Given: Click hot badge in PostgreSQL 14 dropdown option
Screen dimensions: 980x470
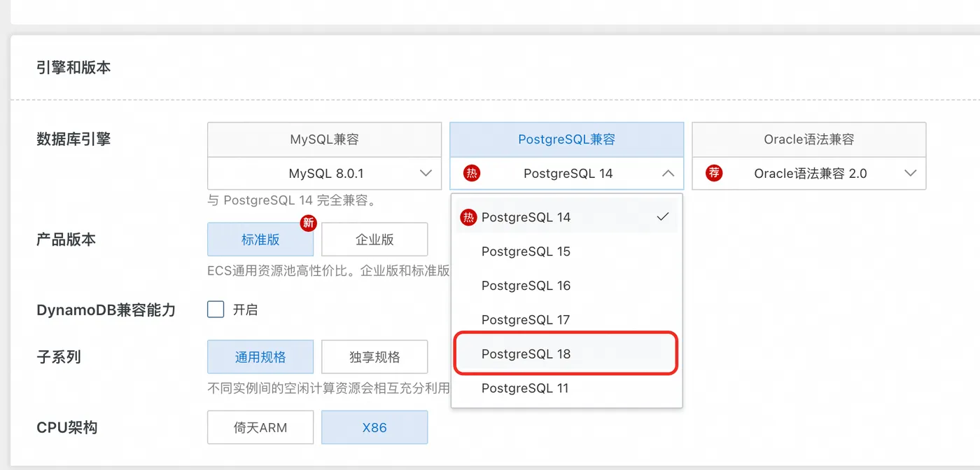Looking at the screenshot, I should [468, 217].
